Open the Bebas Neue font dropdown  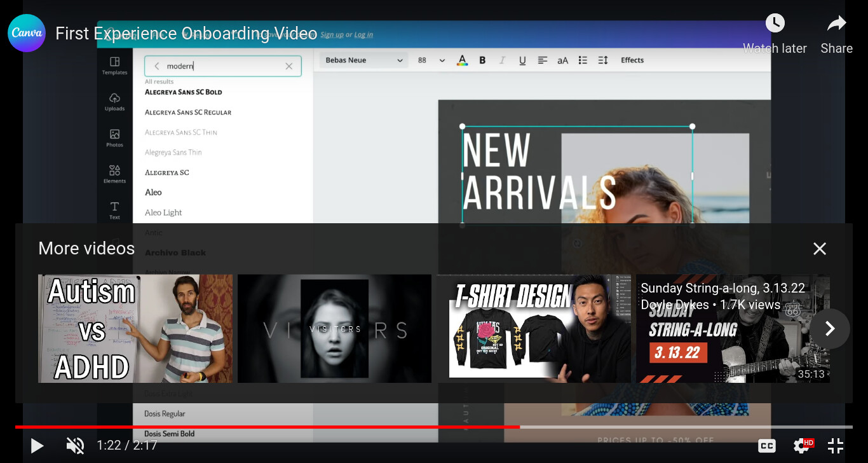pos(363,60)
